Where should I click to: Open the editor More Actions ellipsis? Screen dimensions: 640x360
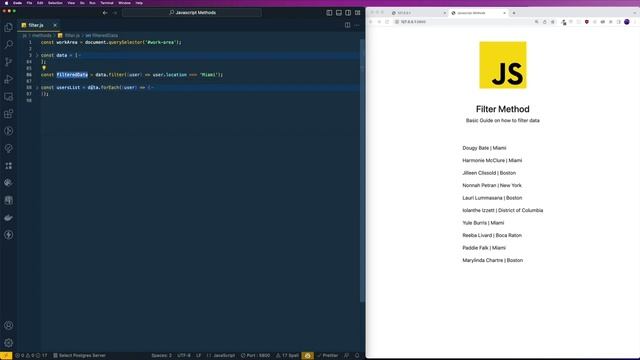pos(357,25)
